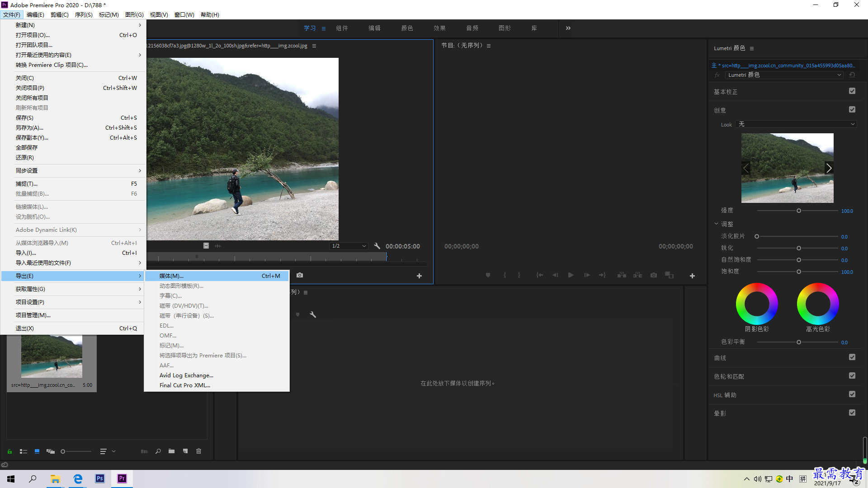Click the 高光色彩 highlight color wheel
This screenshot has width=868, height=488.
pyautogui.click(x=818, y=304)
